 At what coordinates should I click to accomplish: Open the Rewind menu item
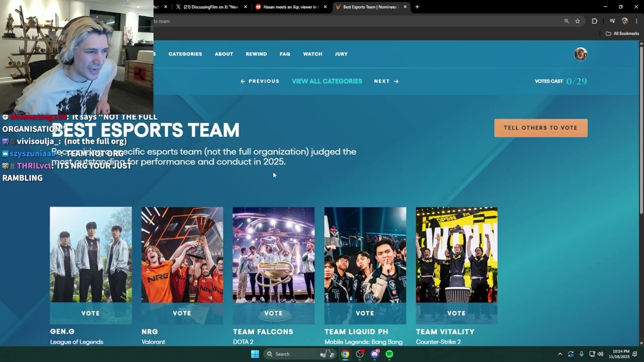point(256,54)
